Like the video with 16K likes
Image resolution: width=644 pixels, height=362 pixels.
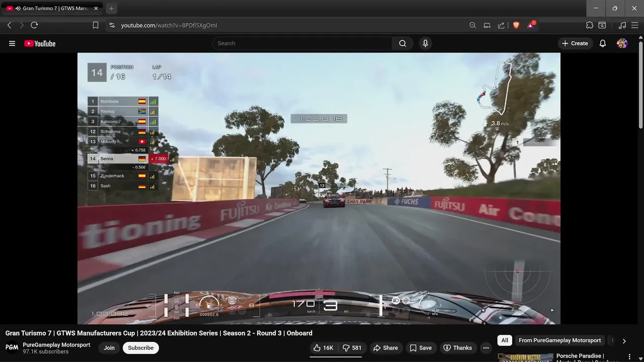[x=323, y=348]
